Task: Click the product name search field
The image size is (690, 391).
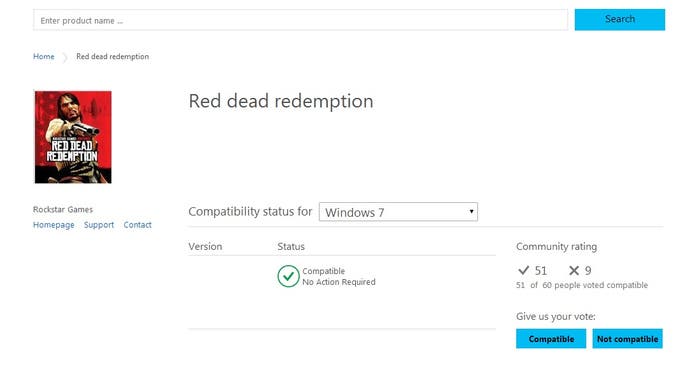Action: [x=300, y=20]
